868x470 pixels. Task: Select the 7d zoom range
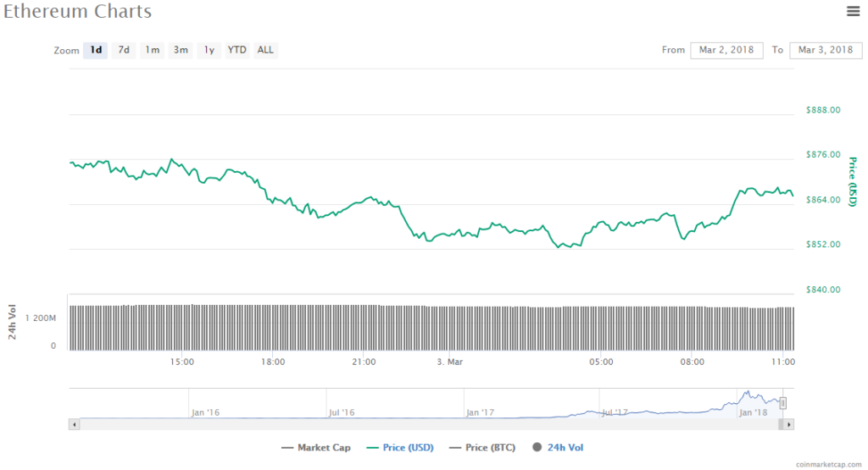pyautogui.click(x=124, y=50)
